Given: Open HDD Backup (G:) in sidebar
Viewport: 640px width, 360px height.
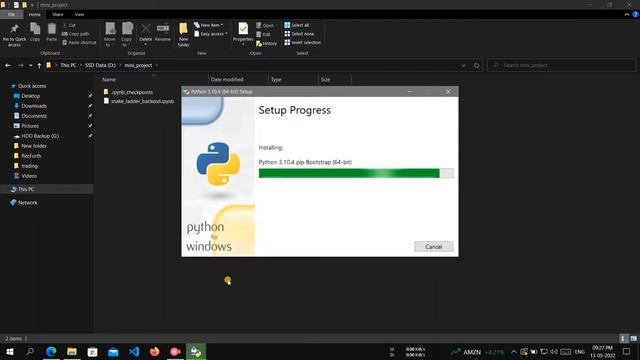Looking at the screenshot, I should point(40,136).
